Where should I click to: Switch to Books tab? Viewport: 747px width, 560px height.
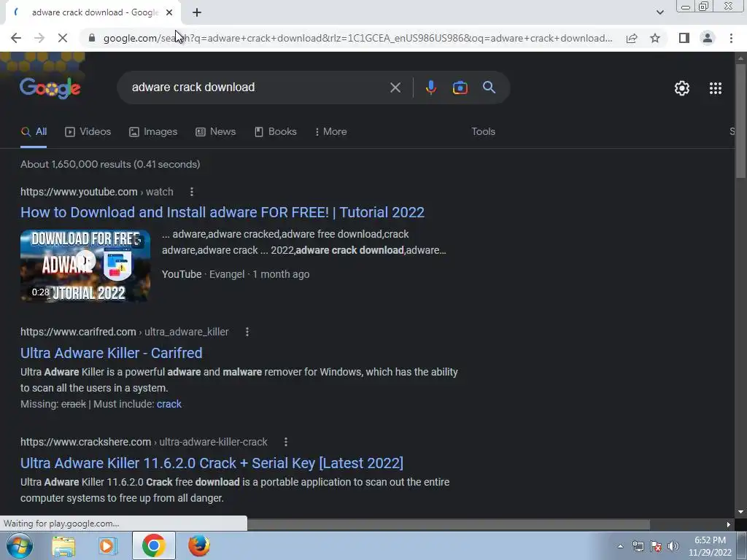(276, 132)
